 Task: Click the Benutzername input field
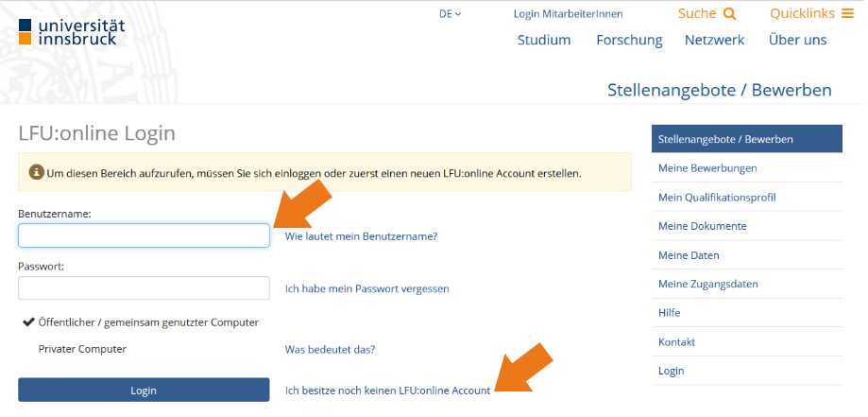pyautogui.click(x=144, y=235)
